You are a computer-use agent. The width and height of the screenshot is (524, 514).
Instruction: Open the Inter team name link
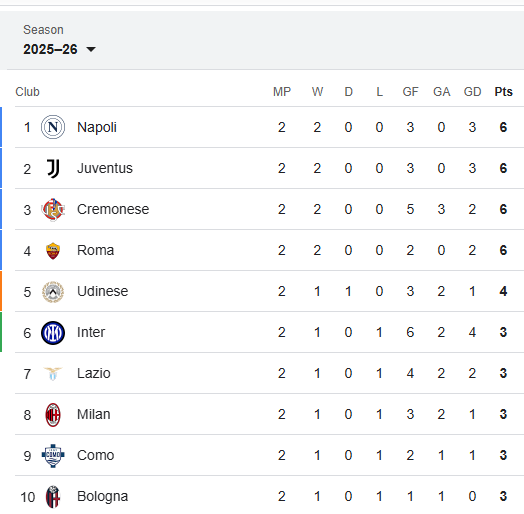click(91, 332)
